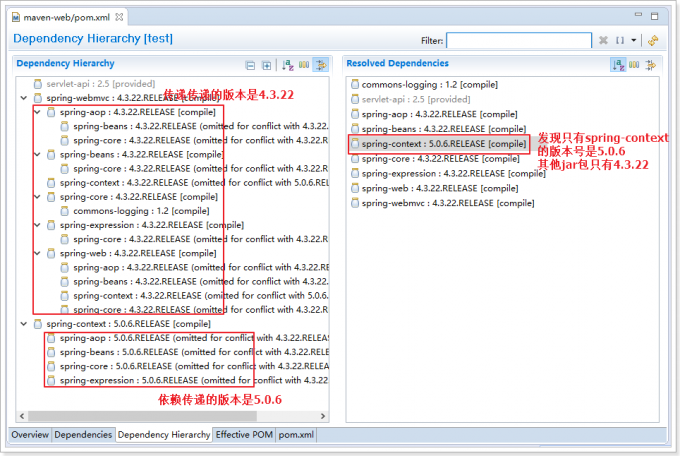Open the dropdown arrow next to Filter
The height and width of the screenshot is (456, 680).
(x=634, y=41)
